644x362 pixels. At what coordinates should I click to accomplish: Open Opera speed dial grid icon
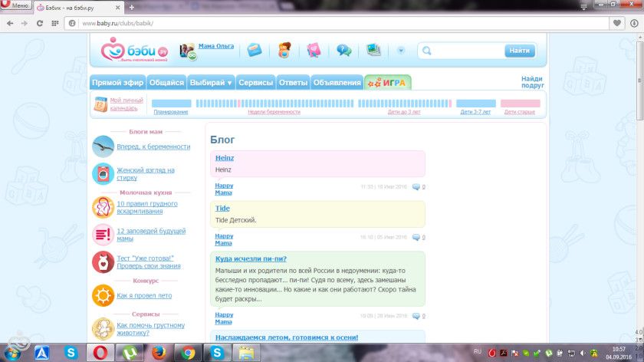pos(54,24)
